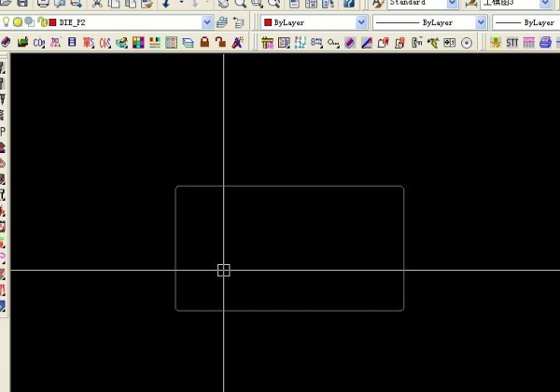Image resolution: width=560 pixels, height=392 pixels.
Task: Click the circle with center dot icon
Action: [467, 43]
